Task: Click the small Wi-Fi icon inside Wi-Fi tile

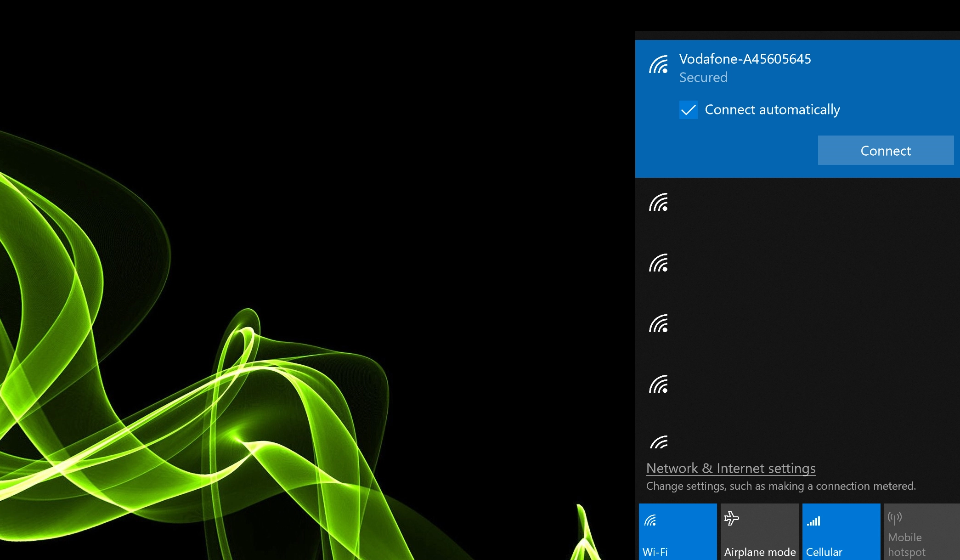Action: tap(650, 520)
